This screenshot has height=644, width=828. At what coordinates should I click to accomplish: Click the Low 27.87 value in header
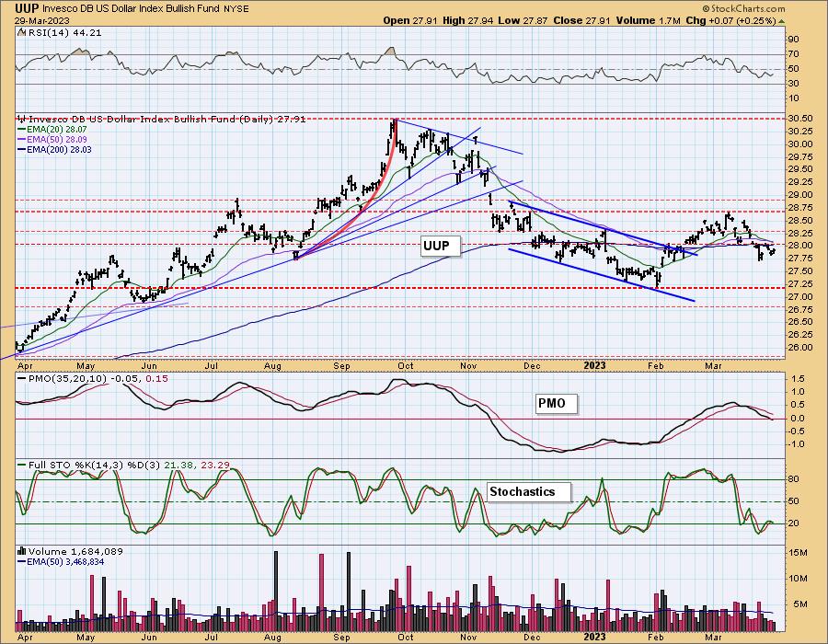(523, 20)
